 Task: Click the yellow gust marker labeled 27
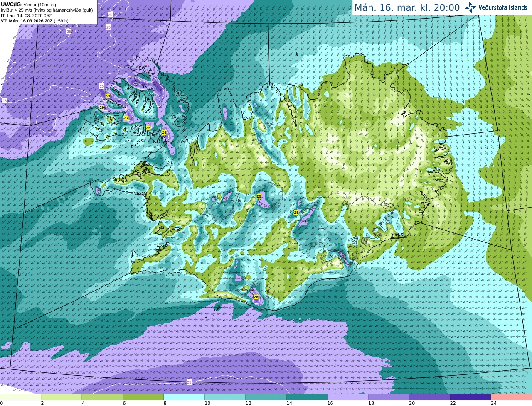click(x=126, y=118)
